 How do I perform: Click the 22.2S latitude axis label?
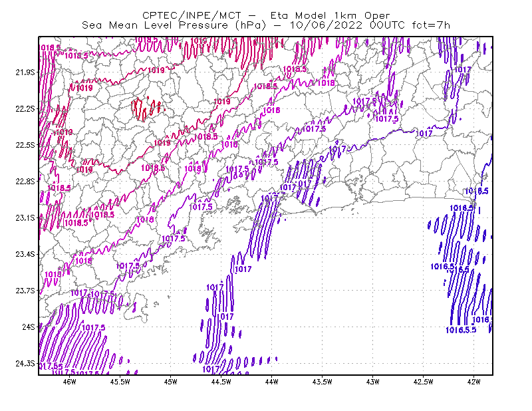[25, 108]
